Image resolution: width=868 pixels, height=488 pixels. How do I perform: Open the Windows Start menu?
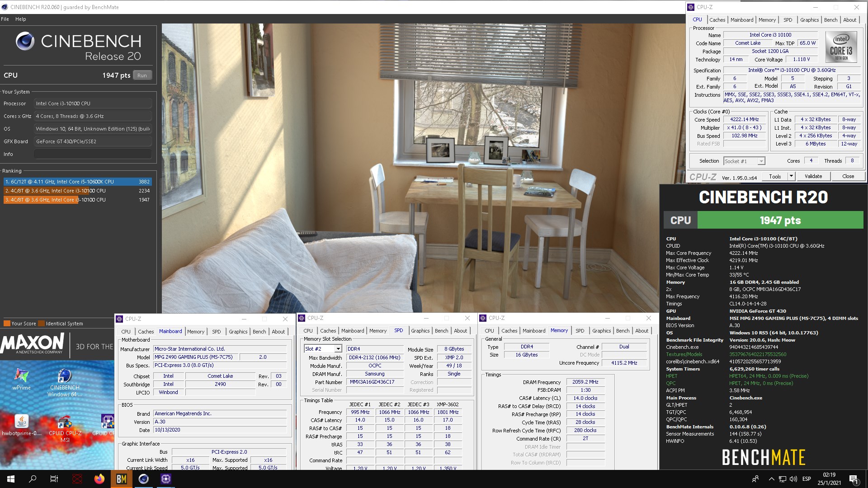click(x=11, y=479)
